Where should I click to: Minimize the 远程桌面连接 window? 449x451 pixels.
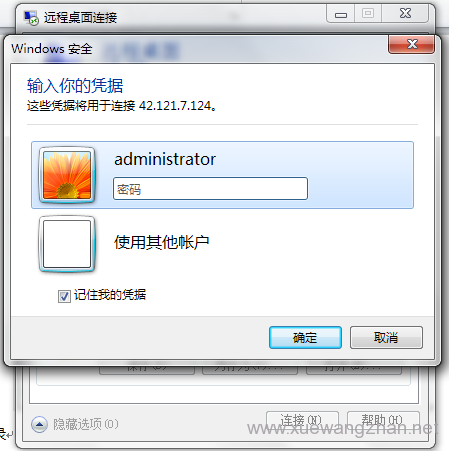point(341,14)
